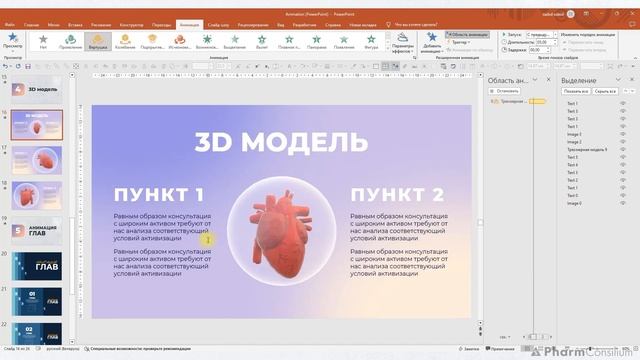Toggle visibility of the topmost Text object

[x=623, y=103]
